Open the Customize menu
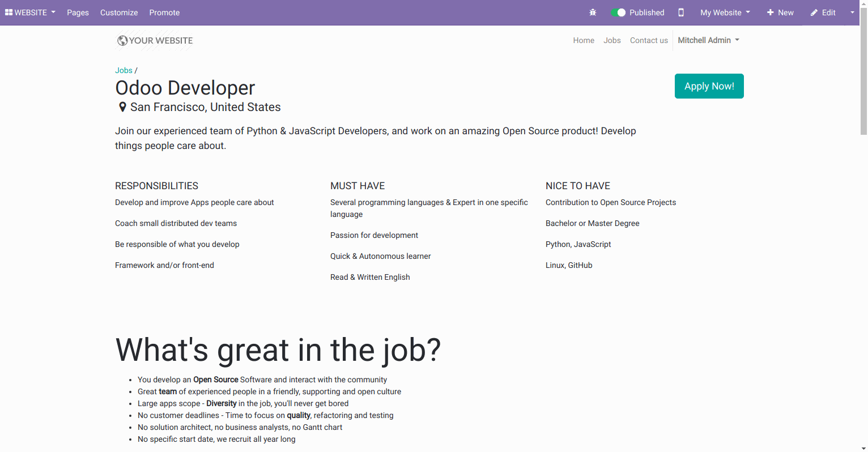The image size is (868, 452). click(119, 12)
